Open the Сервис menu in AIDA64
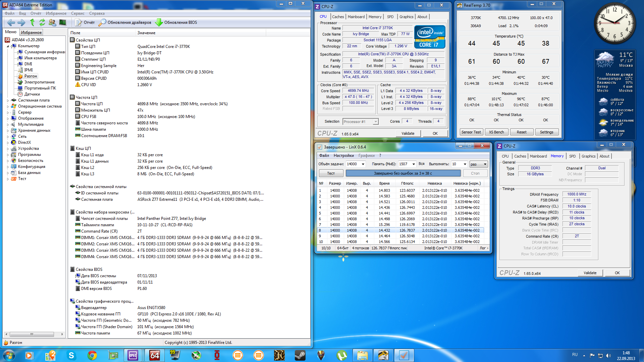Image resolution: width=644 pixels, height=362 pixels. 77,13
